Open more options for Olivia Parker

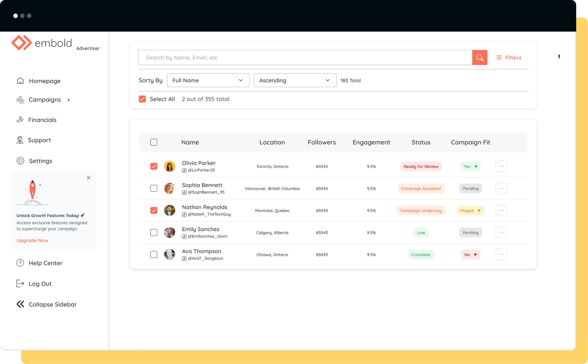coord(501,166)
